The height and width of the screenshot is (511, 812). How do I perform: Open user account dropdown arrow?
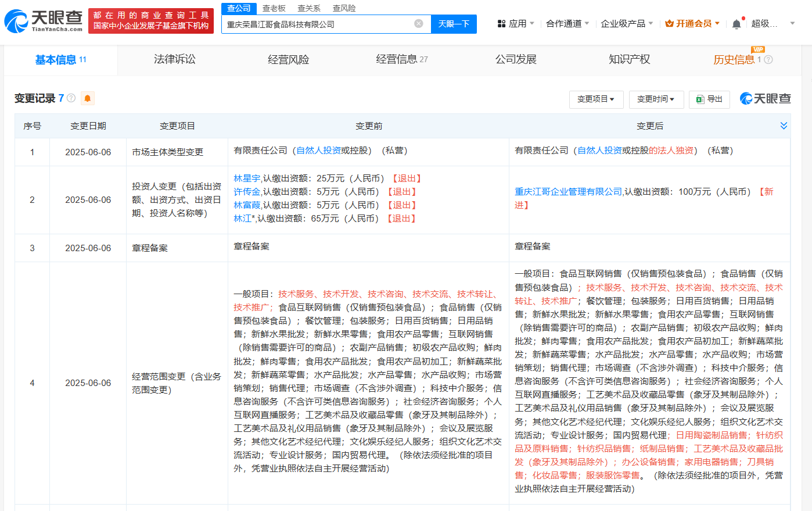[793, 24]
